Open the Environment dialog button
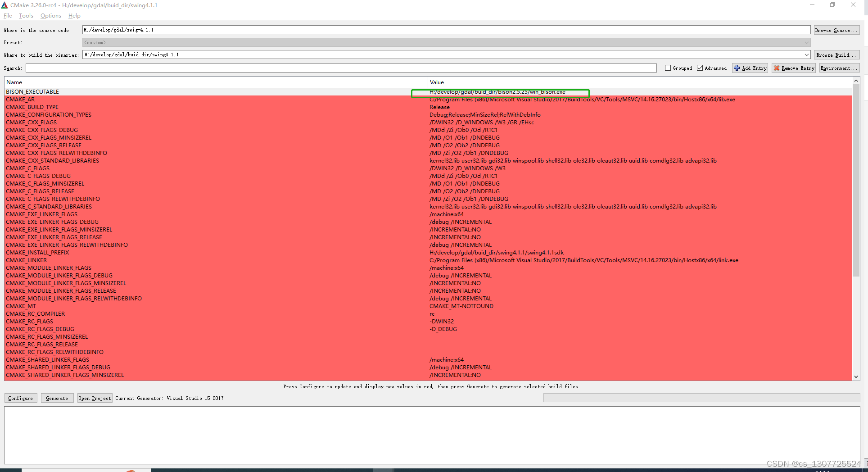The image size is (868, 472). tap(839, 68)
